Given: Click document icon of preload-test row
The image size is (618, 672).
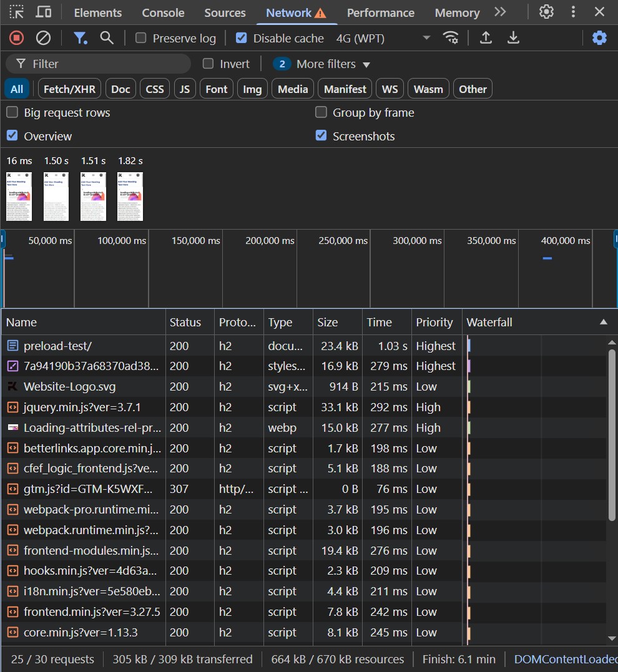Looking at the screenshot, I should (13, 346).
